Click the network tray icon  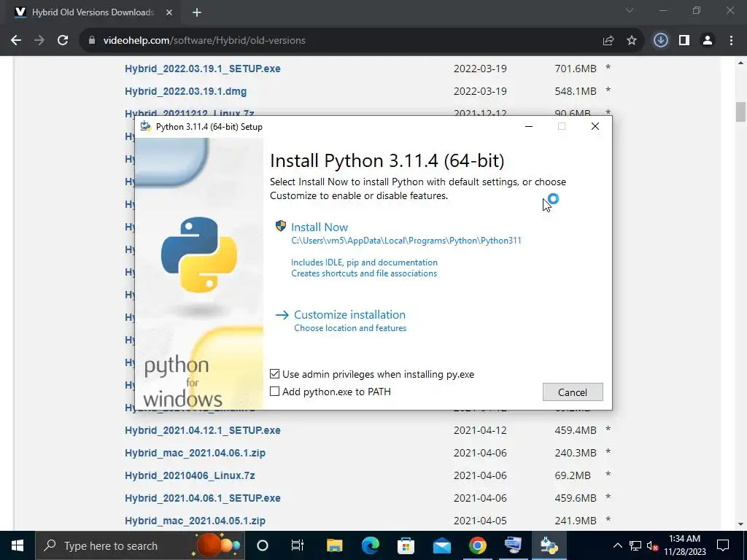coord(635,545)
